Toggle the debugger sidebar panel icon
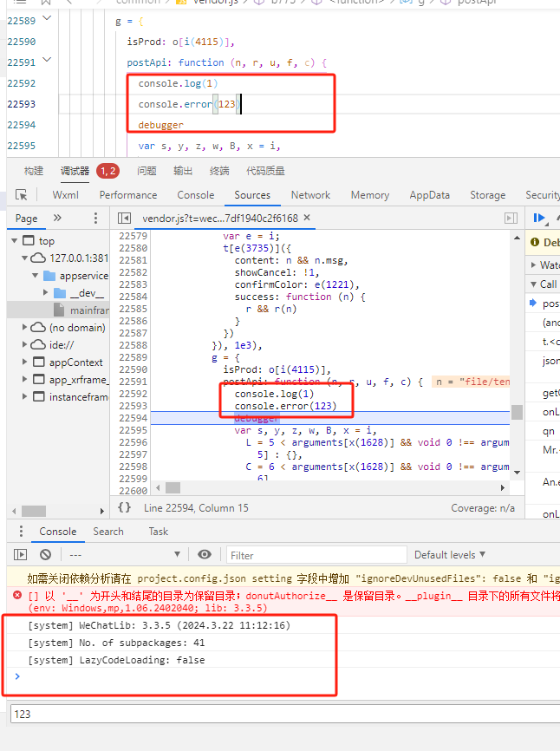 511,219
